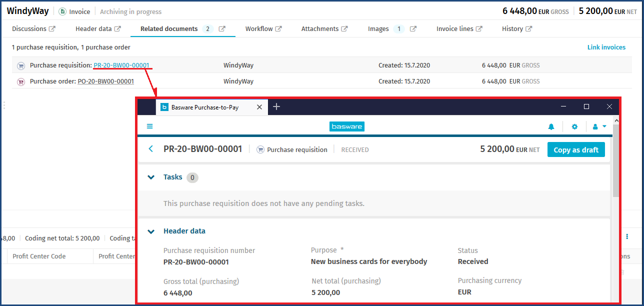Click the Profit Center Code column header
The height and width of the screenshot is (306, 644).
39,256
